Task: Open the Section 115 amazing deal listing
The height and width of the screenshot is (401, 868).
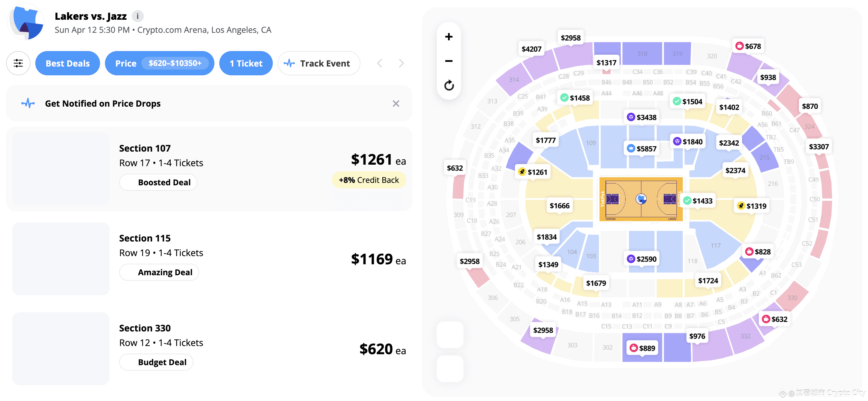Action: tap(209, 259)
